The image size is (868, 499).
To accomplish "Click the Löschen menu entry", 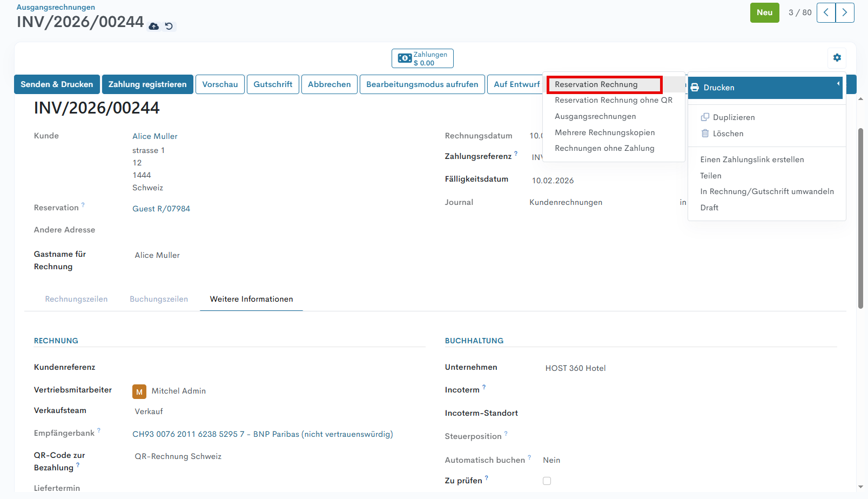I will (x=728, y=134).
